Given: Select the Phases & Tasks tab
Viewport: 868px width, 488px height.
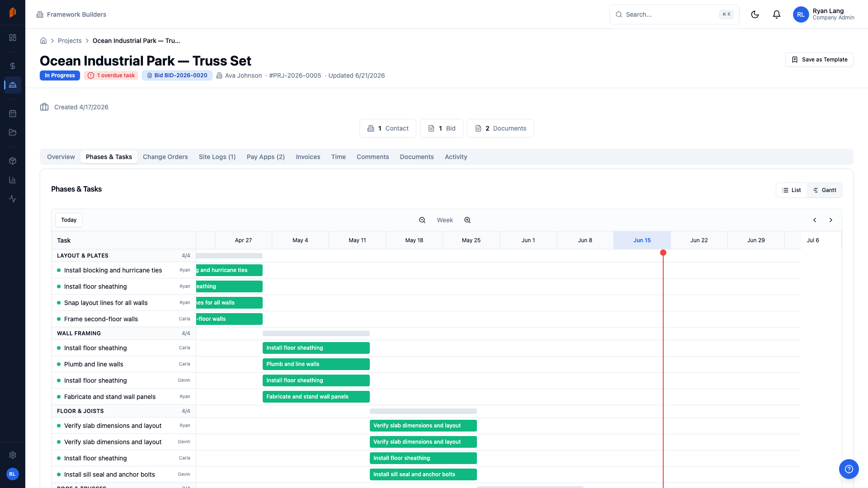Looking at the screenshot, I should (109, 157).
